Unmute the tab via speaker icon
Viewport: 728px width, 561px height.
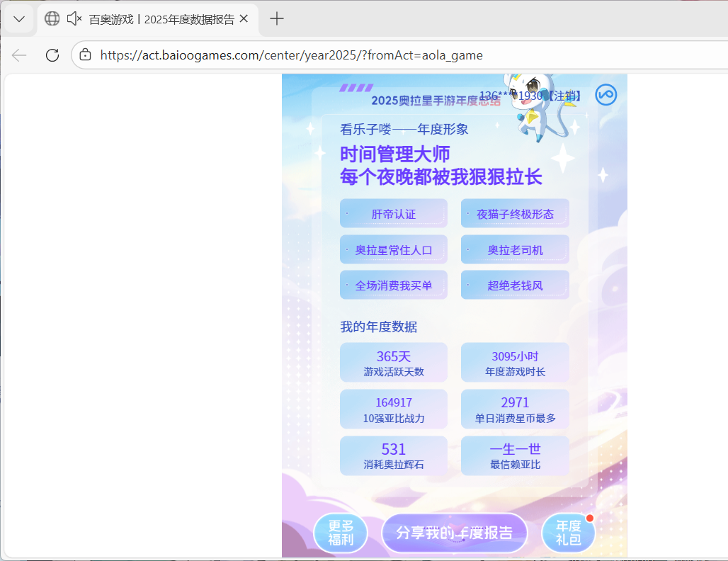[74, 18]
